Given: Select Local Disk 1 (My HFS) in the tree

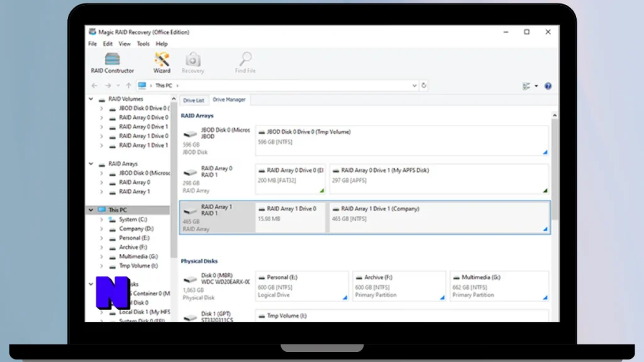Looking at the screenshot, I should pos(144,312).
